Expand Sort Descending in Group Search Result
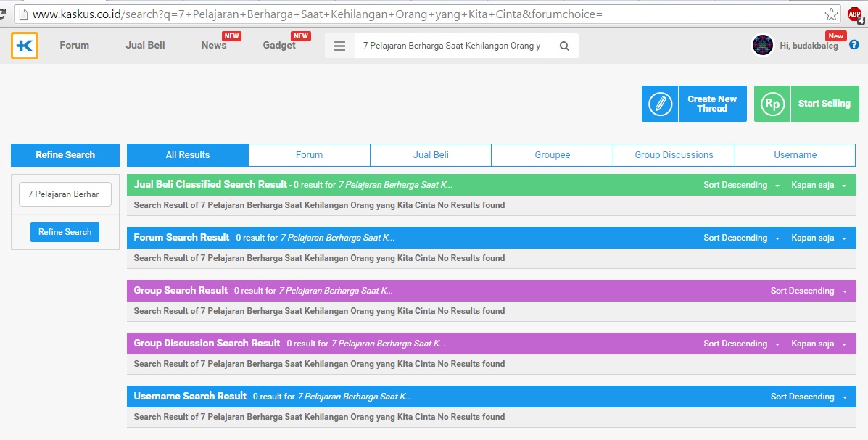The height and width of the screenshot is (440, 868). [809, 291]
